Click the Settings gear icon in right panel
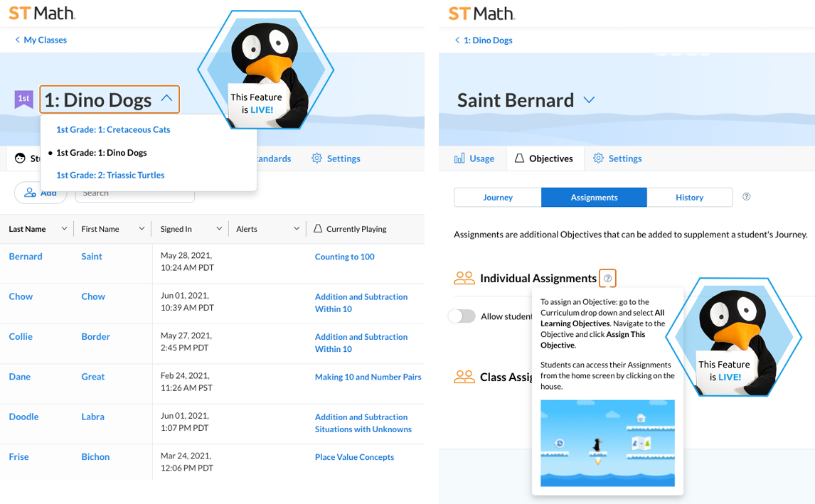Screen dimensions: 815x504 coord(598,159)
